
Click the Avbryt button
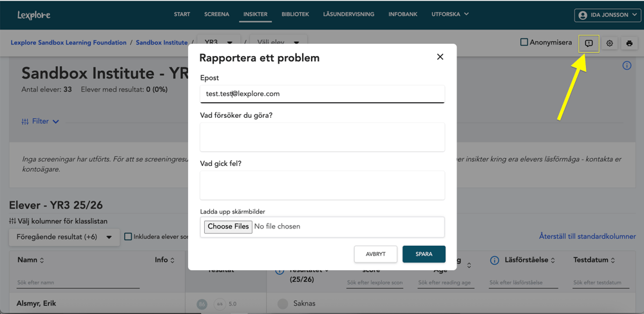tap(375, 254)
